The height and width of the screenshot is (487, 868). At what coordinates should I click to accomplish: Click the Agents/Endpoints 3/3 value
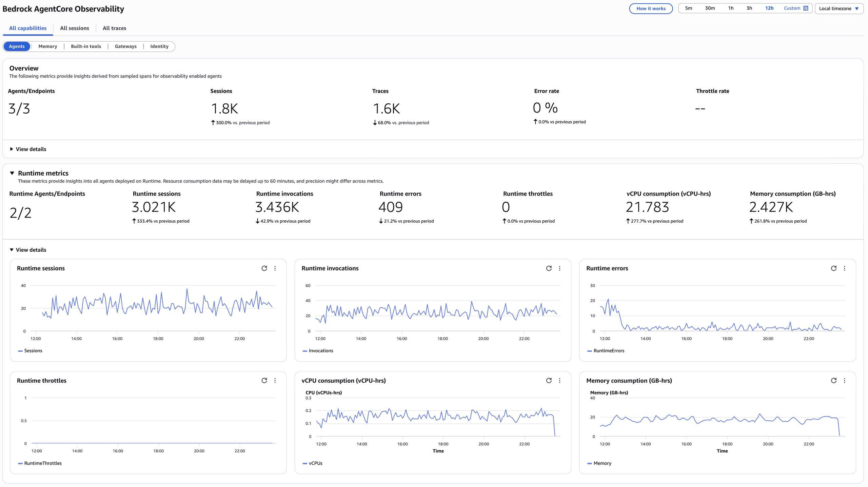click(19, 109)
